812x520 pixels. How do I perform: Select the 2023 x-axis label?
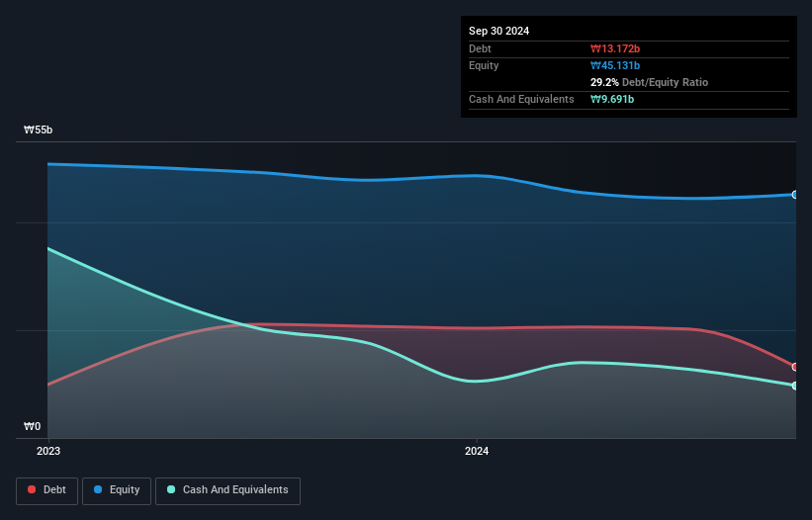[48, 451]
